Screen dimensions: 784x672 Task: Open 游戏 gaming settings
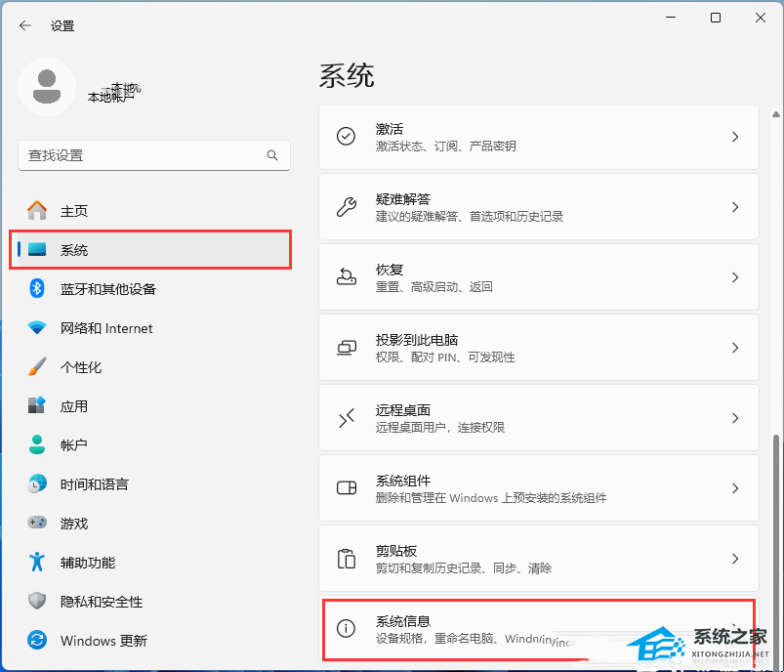(74, 524)
